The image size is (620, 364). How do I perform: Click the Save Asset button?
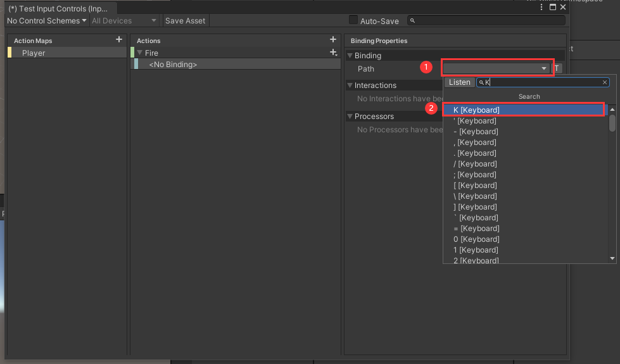click(185, 21)
